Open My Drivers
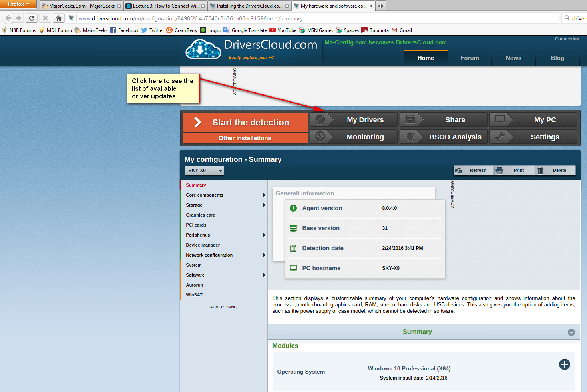 354,119
